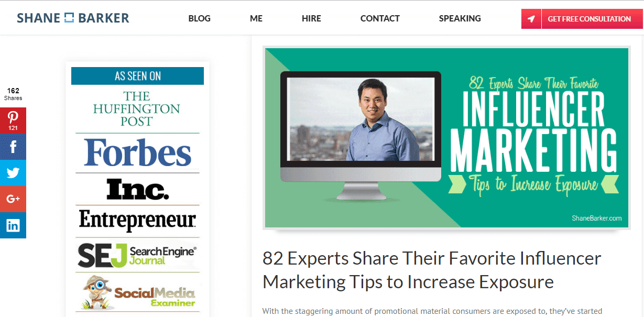Image resolution: width=644 pixels, height=317 pixels.
Task: Navigate to the CONTACT page
Action: (x=380, y=18)
